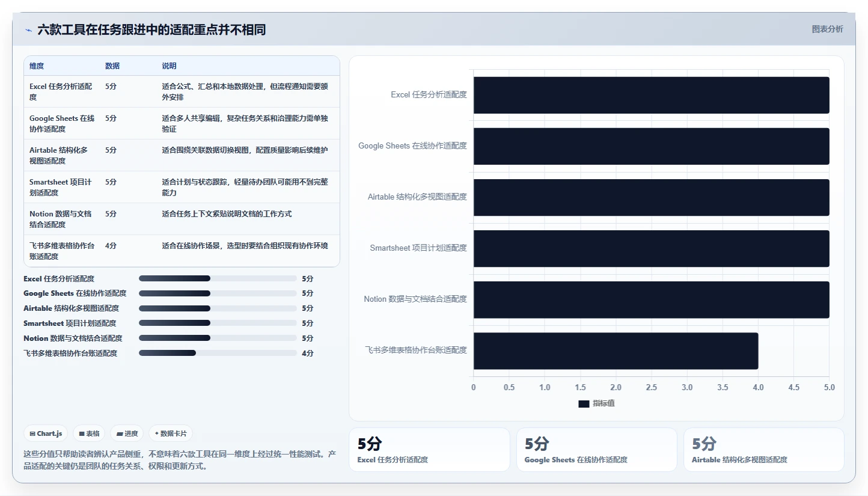Screen dimensions: 868x496
Task: Toggle the 指标值 legend swatch
Action: click(584, 403)
